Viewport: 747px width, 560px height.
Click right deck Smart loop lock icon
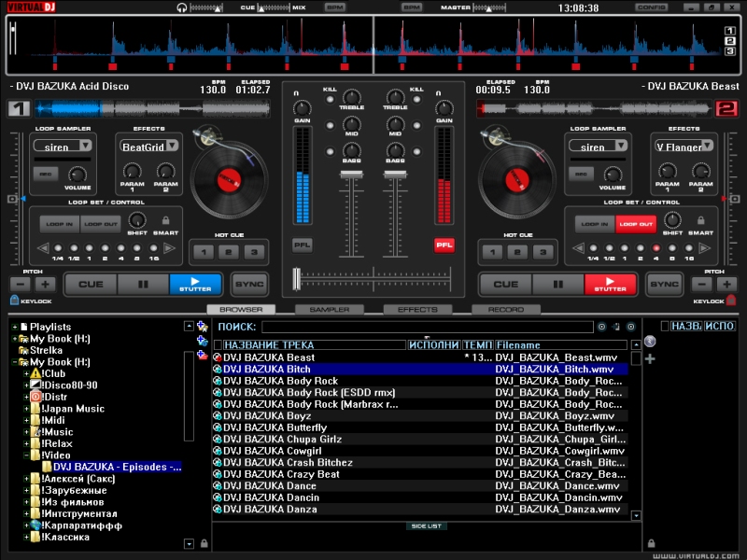[701, 220]
